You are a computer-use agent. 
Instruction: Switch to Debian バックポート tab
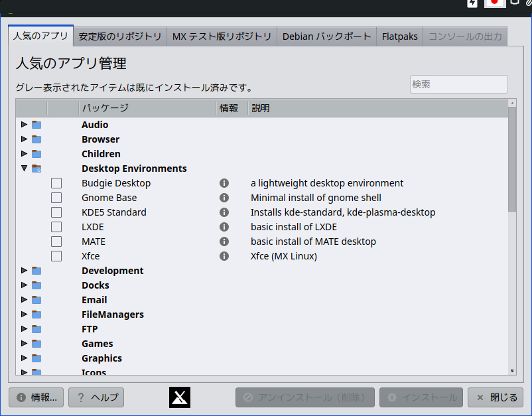[x=327, y=36]
